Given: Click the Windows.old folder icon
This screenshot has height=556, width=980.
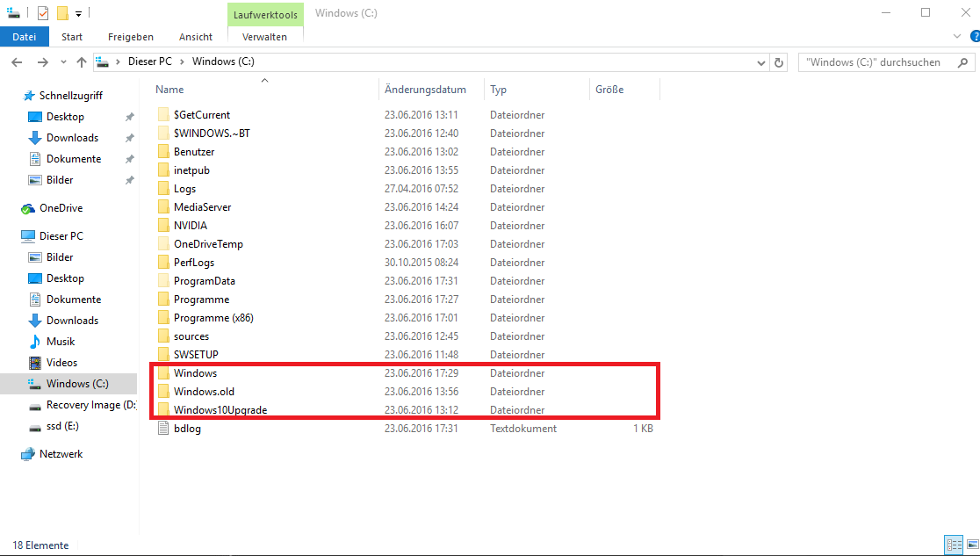Looking at the screenshot, I should (163, 391).
